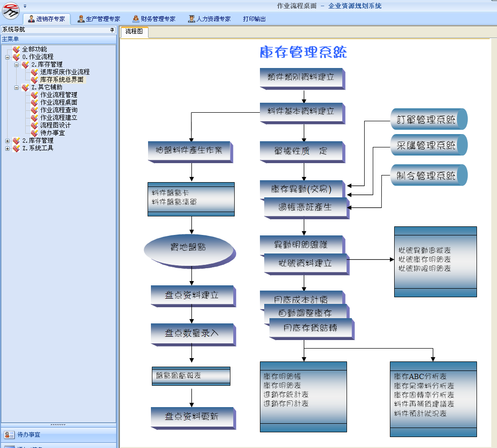This screenshot has height=448, width=497.
Task: Click the icon beside 退库报废作业流程
Action: point(34,72)
